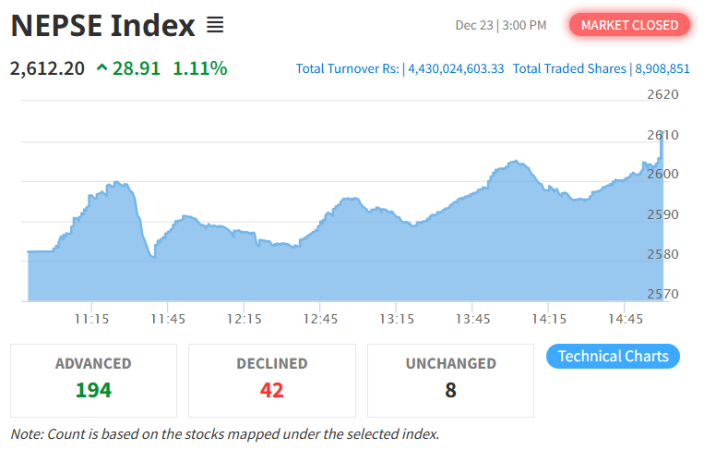704x450 pixels.
Task: Click the NEPSE Index title
Action: pyautogui.click(x=104, y=25)
